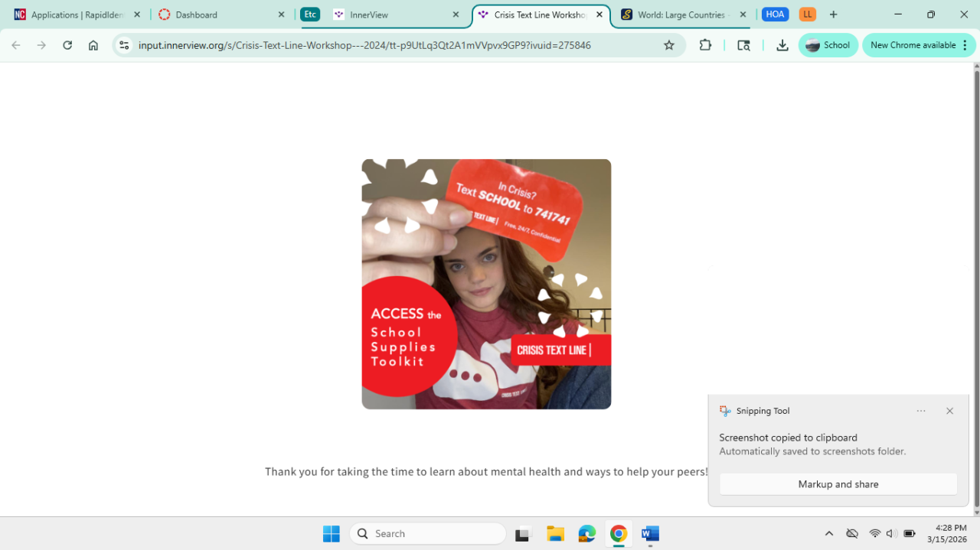980x550 pixels.
Task: Open the School profile button
Action: pos(828,45)
